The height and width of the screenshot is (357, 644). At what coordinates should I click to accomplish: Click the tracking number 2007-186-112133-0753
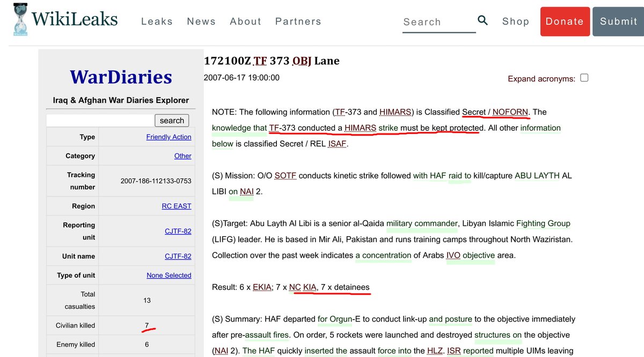(156, 181)
